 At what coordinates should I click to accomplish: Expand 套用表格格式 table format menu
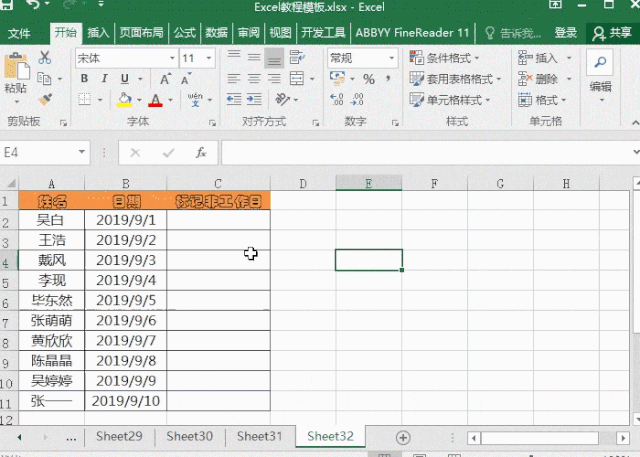tap(456, 79)
